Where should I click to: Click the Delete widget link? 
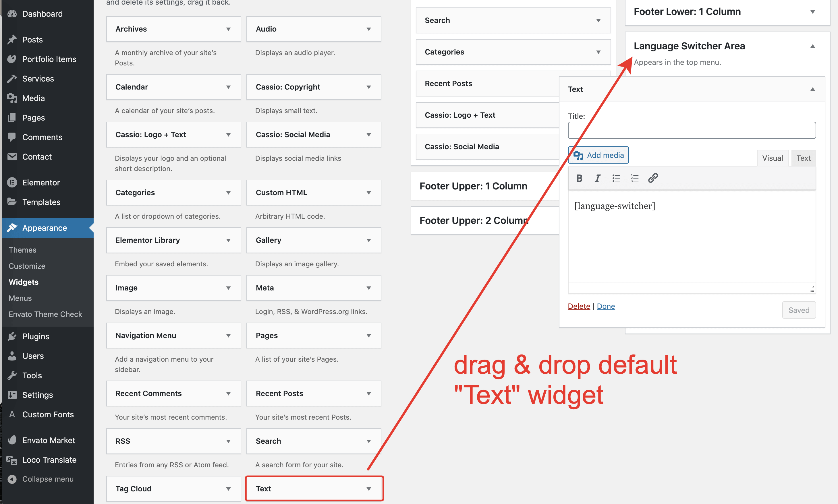coord(579,306)
